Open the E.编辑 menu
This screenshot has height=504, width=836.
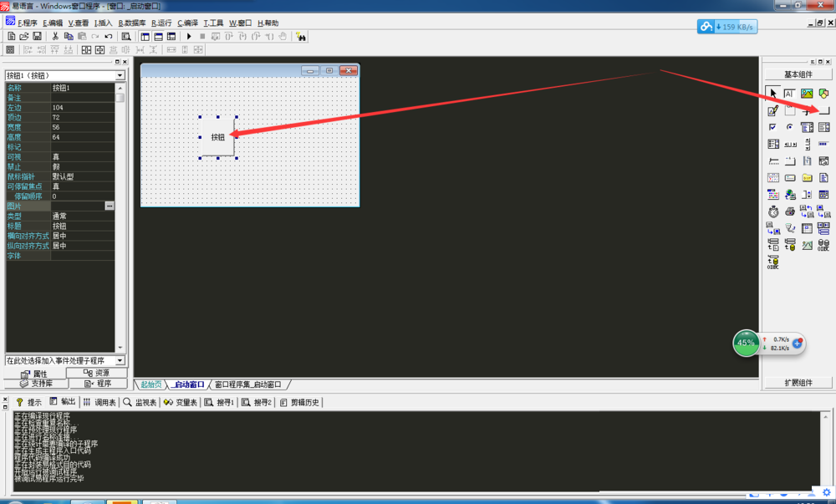coord(52,23)
